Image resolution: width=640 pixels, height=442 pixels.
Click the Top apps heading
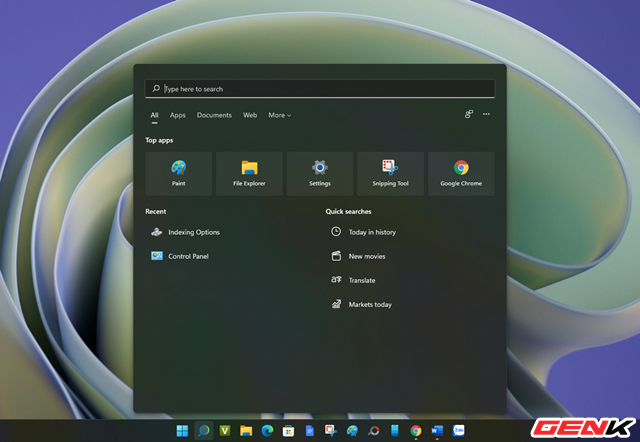[159, 140]
